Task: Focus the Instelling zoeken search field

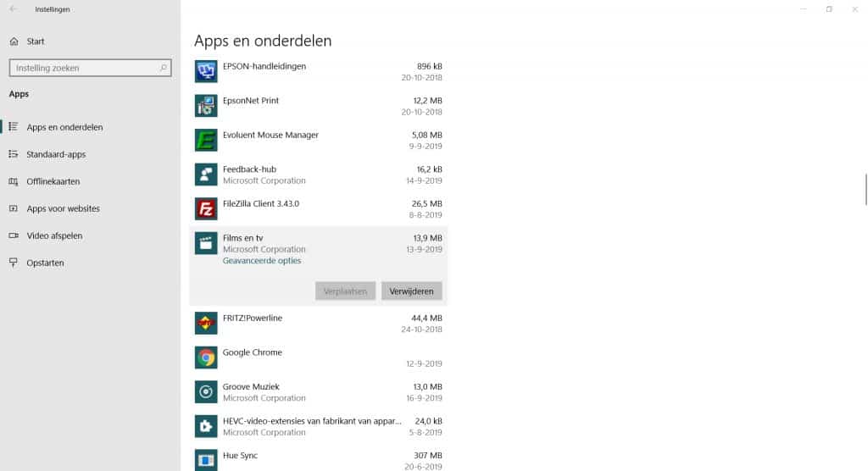Action: click(90, 68)
